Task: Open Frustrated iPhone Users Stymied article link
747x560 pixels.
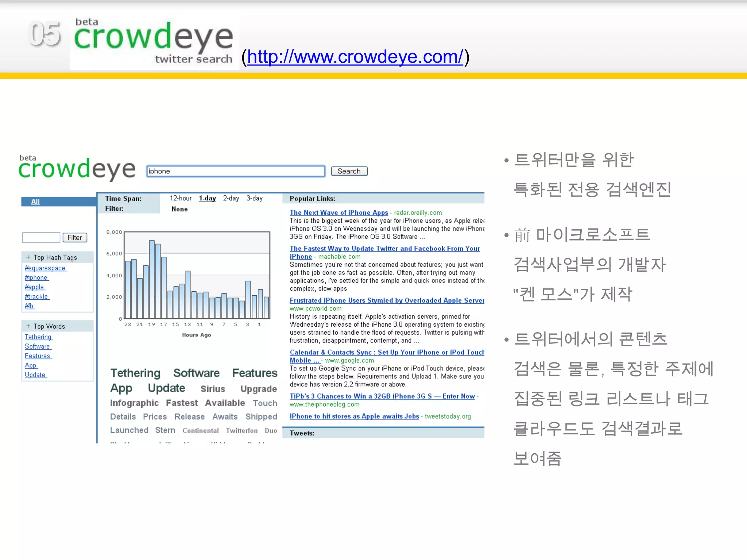Action: pos(387,300)
